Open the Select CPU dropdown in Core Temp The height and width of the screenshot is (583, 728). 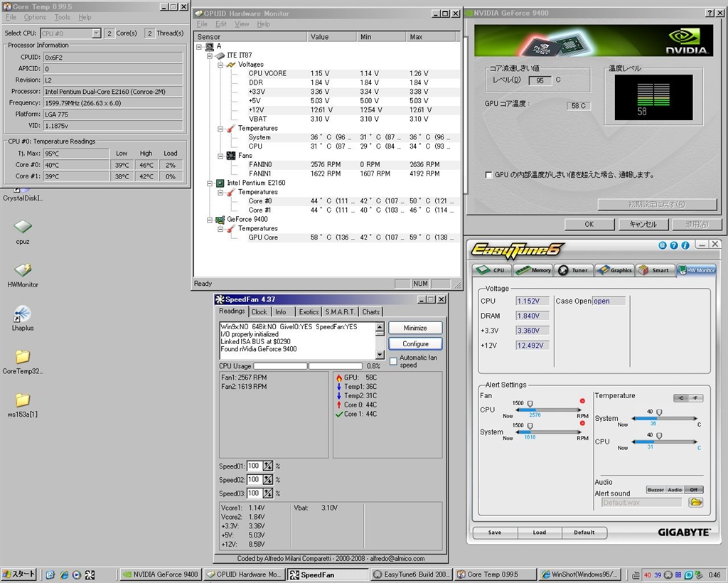coord(96,33)
